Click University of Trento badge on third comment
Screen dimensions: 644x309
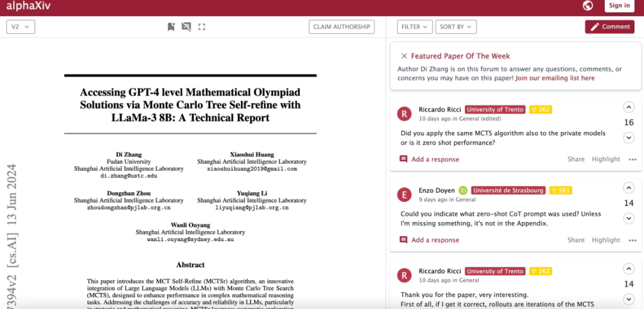(x=495, y=271)
